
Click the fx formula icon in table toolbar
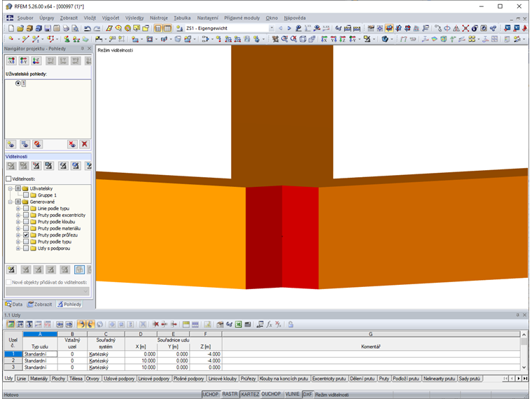[269, 324]
